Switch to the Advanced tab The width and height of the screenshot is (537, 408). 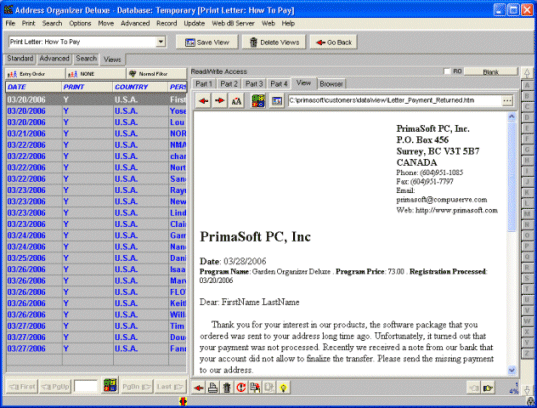(54, 59)
